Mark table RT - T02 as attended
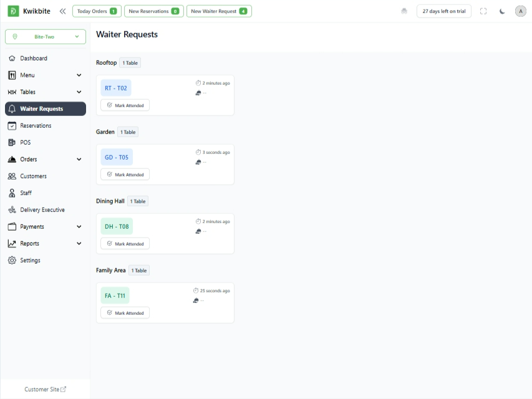 click(125, 105)
